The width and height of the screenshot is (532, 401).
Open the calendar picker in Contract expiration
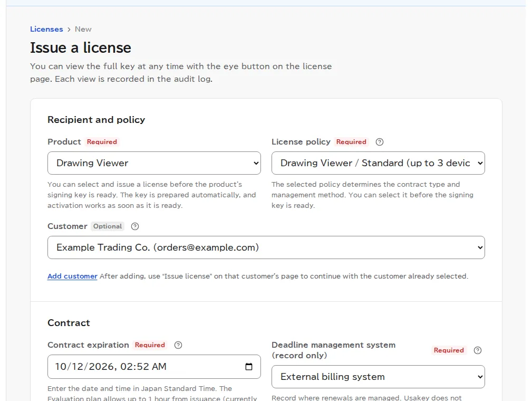pyautogui.click(x=249, y=367)
